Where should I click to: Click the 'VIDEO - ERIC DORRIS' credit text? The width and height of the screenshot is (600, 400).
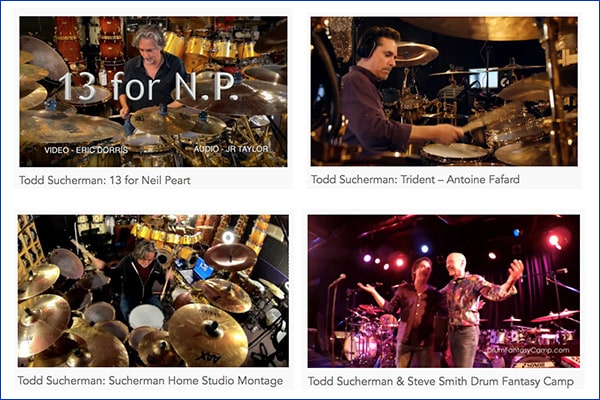(86, 150)
